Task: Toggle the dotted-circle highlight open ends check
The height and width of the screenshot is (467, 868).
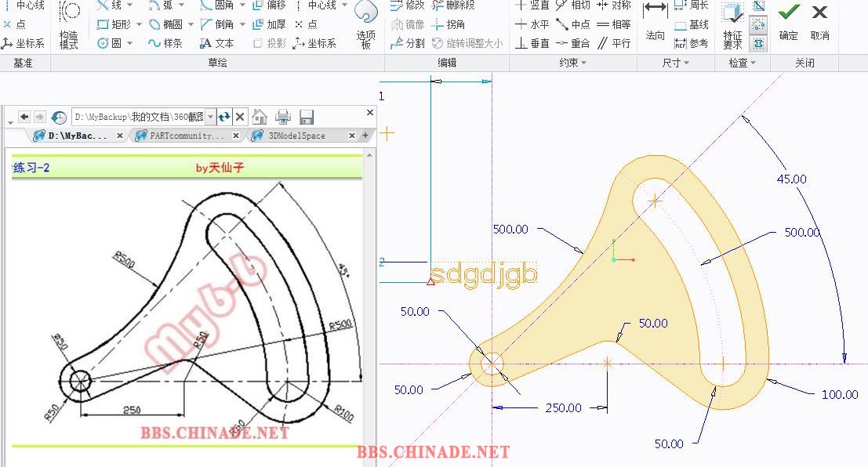Action: click(758, 24)
